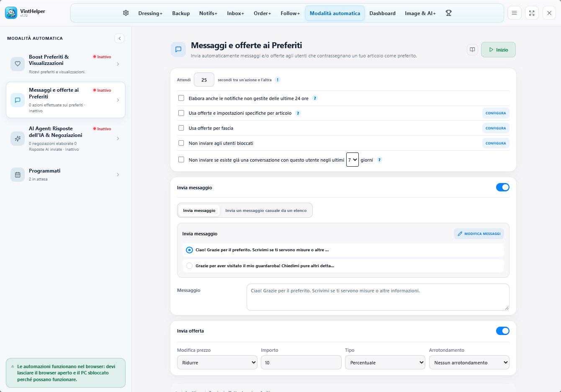Toggle fullscreen expand icon

coord(532,13)
